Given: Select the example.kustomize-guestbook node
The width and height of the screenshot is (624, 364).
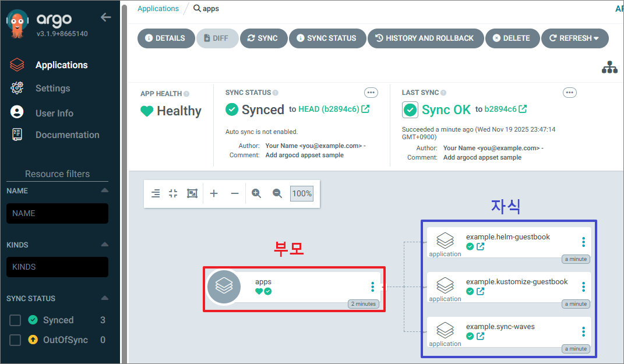Looking at the screenshot, I should tap(509, 288).
